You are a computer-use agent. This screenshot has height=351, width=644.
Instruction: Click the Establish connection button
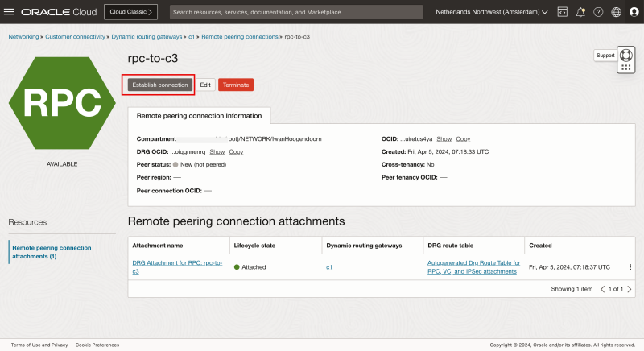coord(160,85)
